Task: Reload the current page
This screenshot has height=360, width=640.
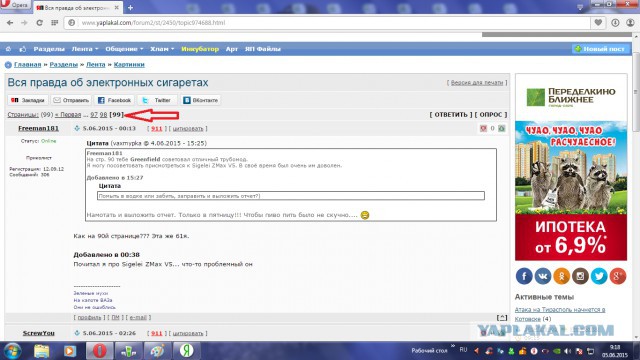Action: pyautogui.click(x=40, y=23)
